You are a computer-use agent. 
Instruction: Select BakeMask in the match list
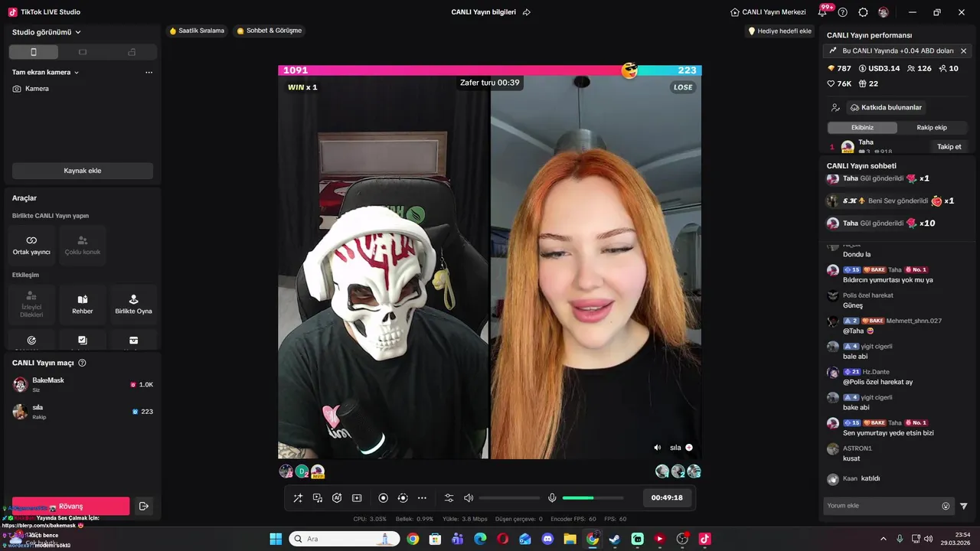pyautogui.click(x=83, y=384)
